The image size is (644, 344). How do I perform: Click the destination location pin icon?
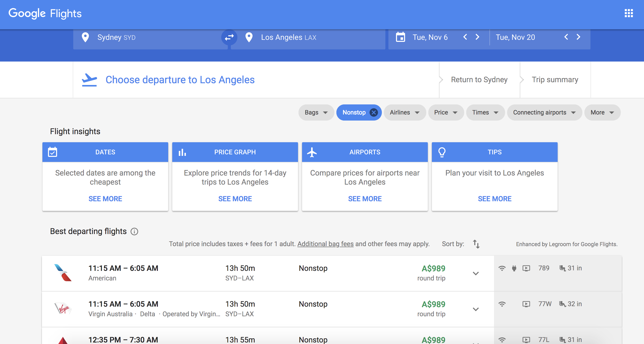[249, 37]
